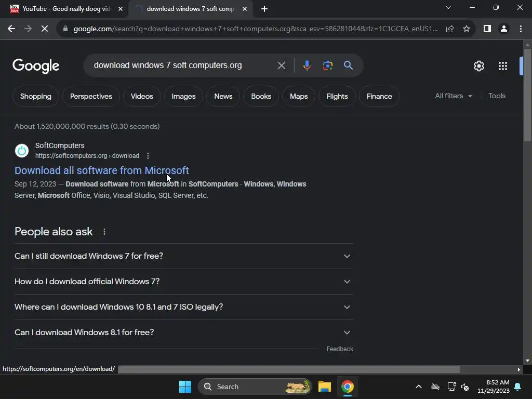Open Chrome side panel
This screenshot has height=399, width=532.
point(487,29)
